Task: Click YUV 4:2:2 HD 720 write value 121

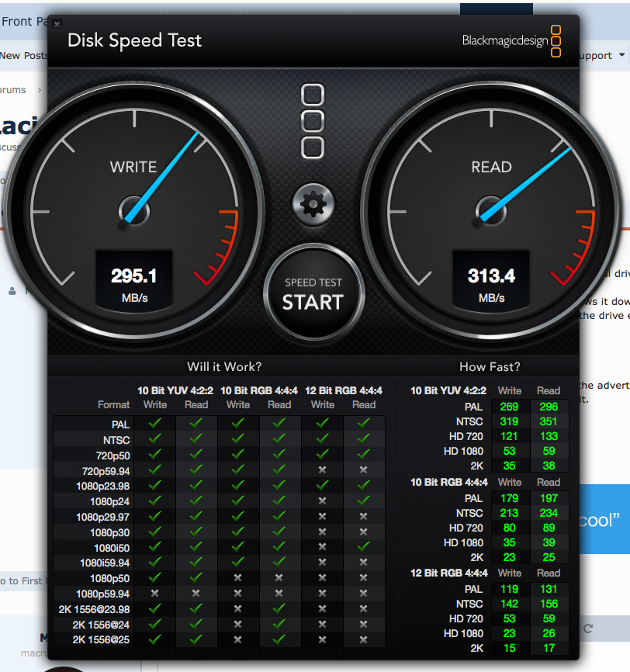Action: click(509, 436)
